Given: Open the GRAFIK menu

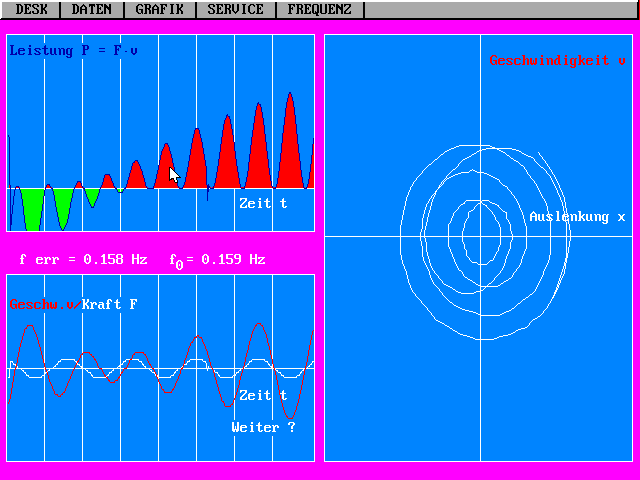Looking at the screenshot, I should click(159, 9).
